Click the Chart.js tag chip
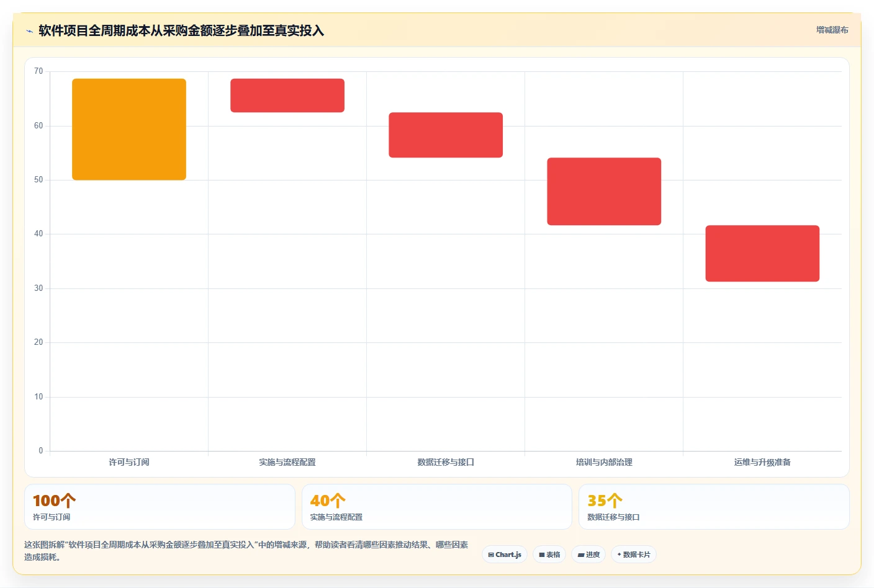 tap(505, 555)
